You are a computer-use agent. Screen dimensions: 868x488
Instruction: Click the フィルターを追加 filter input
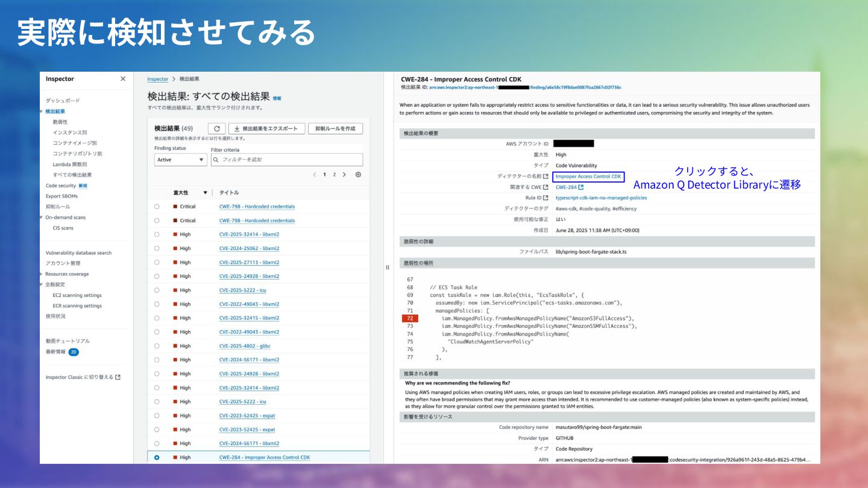point(287,160)
